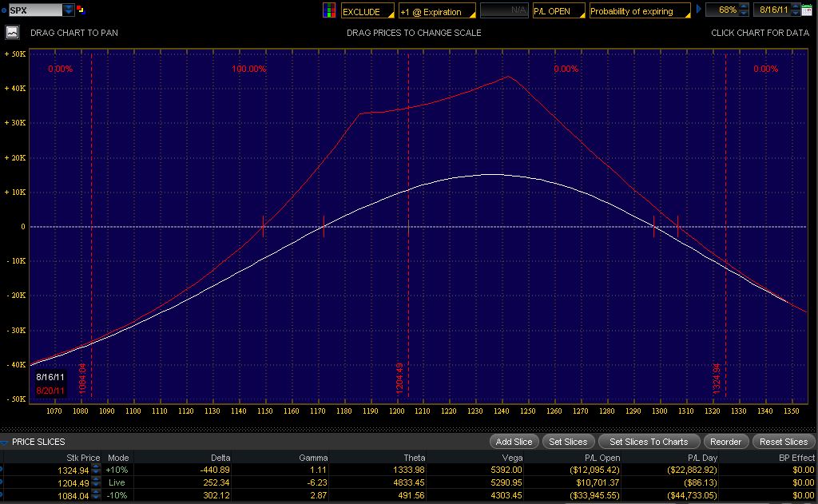The width and height of the screenshot is (818, 504).
Task: Click the Reset Slices button
Action: pyautogui.click(x=783, y=442)
